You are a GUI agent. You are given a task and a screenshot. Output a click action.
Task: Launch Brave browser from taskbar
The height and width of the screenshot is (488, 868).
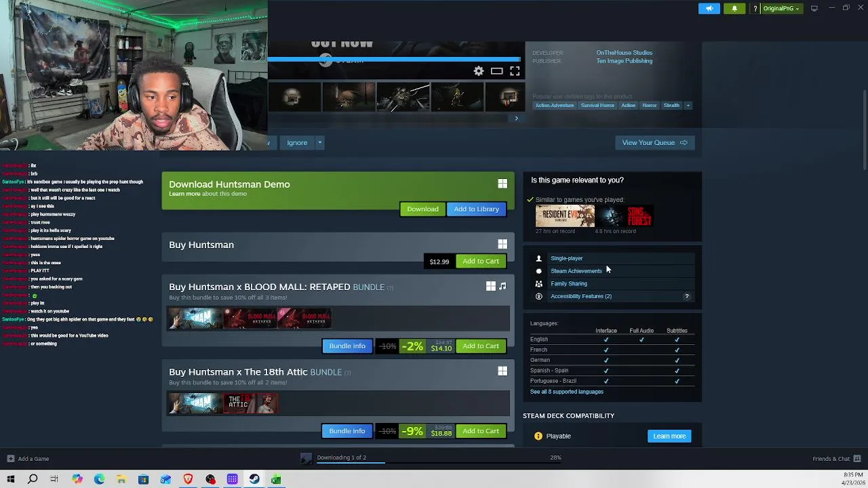pos(188,480)
